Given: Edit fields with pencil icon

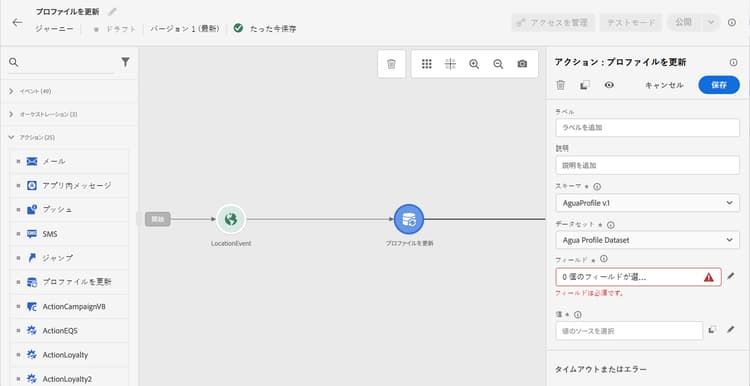Looking at the screenshot, I should tap(730, 276).
